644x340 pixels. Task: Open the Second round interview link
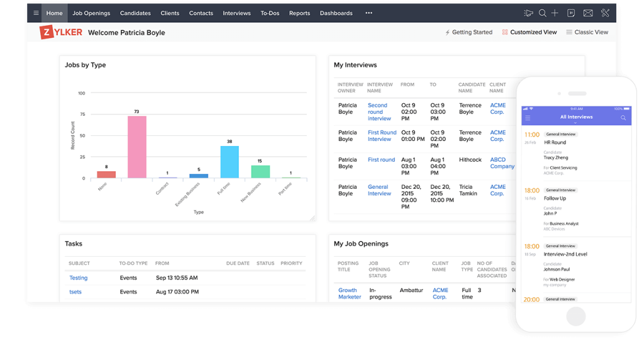(379, 112)
